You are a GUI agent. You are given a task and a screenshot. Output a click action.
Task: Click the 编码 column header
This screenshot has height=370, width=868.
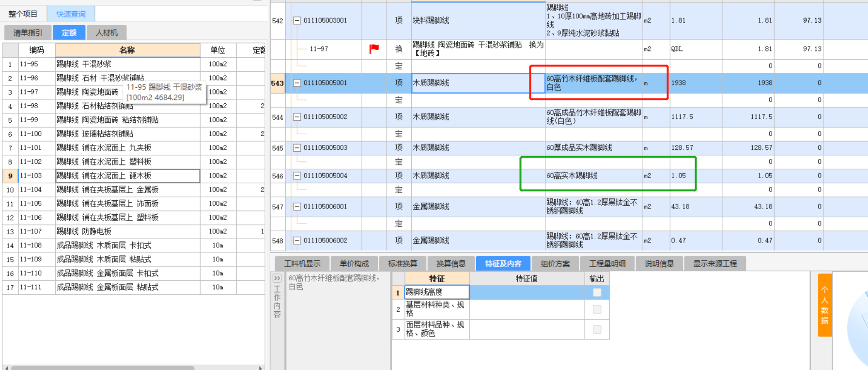coord(37,50)
